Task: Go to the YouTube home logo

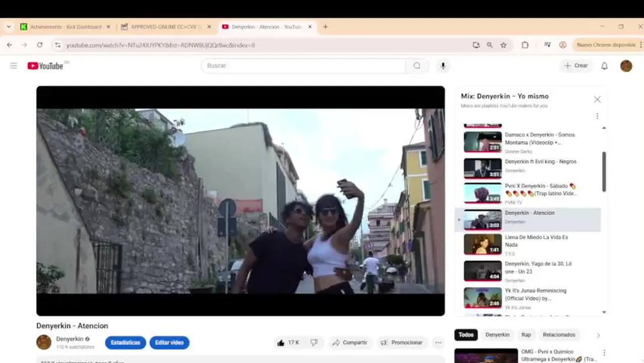Action: [45, 66]
